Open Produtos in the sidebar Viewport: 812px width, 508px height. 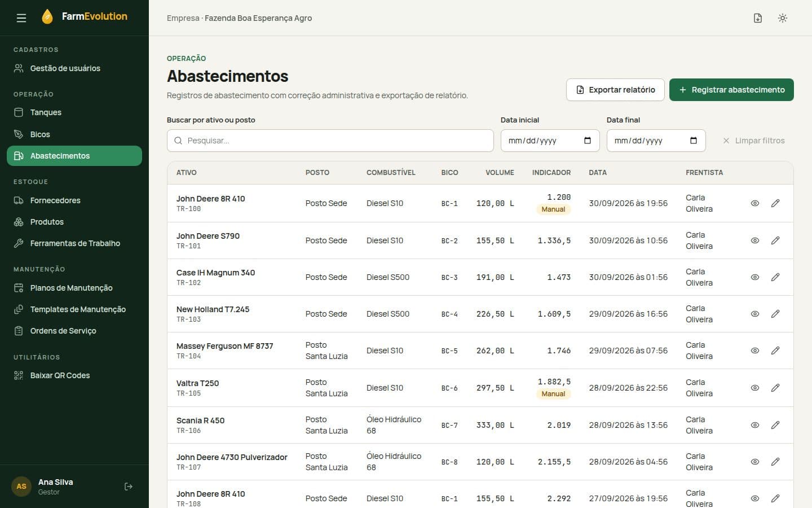[x=74, y=222]
